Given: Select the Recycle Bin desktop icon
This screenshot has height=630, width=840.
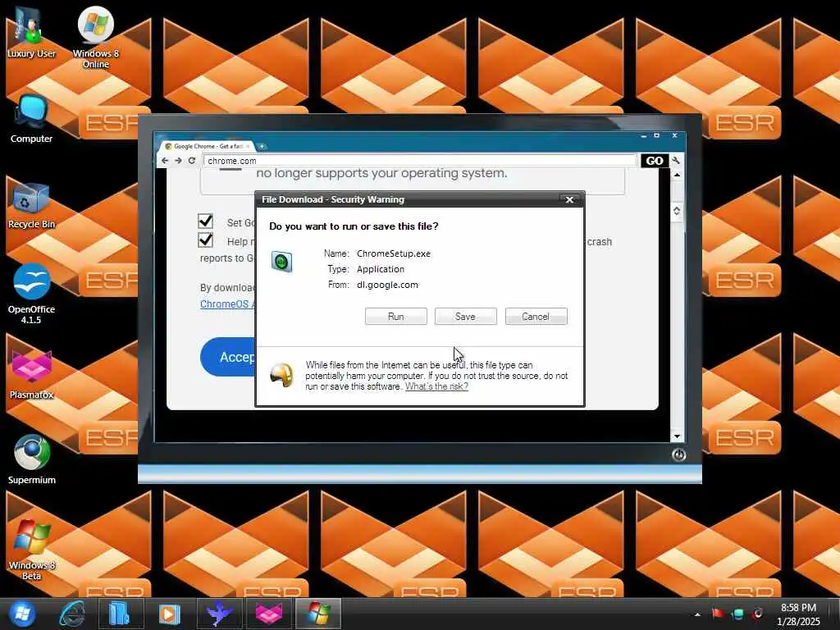Looking at the screenshot, I should coord(31,206).
